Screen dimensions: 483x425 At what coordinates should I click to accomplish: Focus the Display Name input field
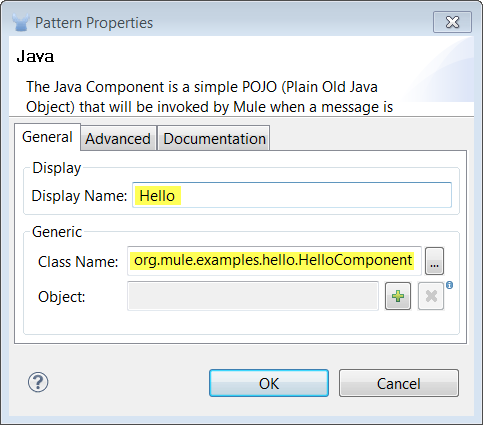click(292, 195)
